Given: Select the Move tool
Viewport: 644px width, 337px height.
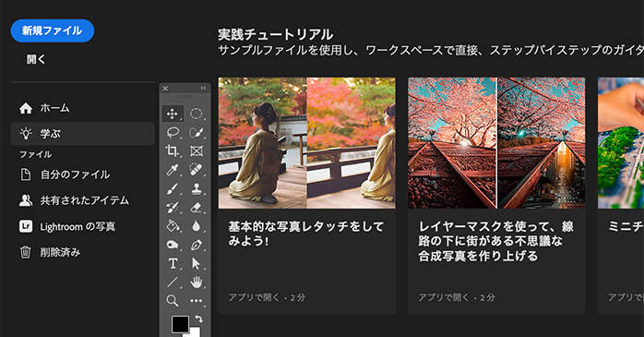Looking at the screenshot, I should tap(173, 114).
